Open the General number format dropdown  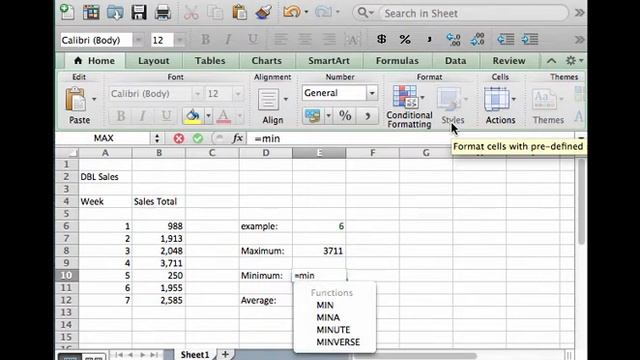coord(372,93)
